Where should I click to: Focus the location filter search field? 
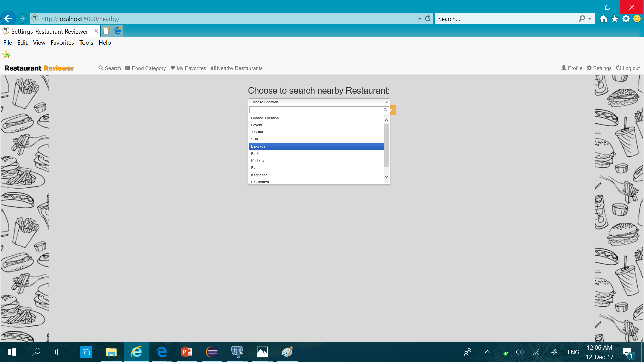click(x=319, y=110)
